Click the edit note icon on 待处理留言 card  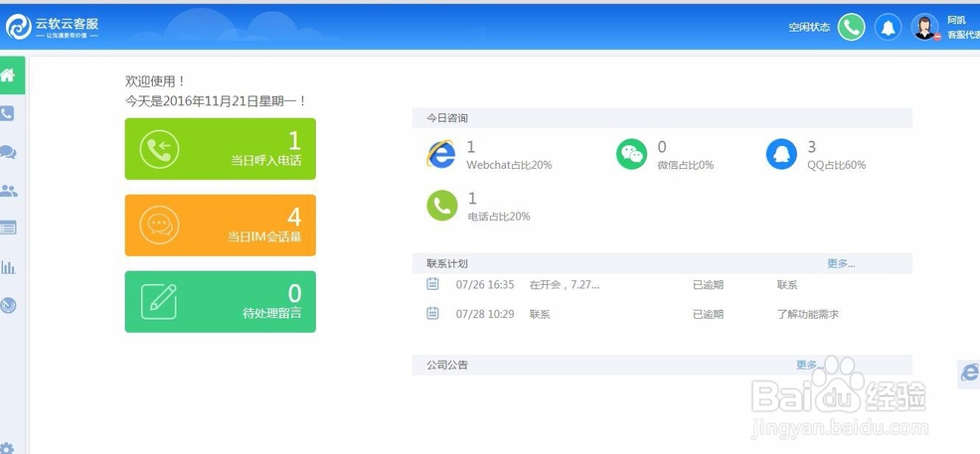(159, 302)
